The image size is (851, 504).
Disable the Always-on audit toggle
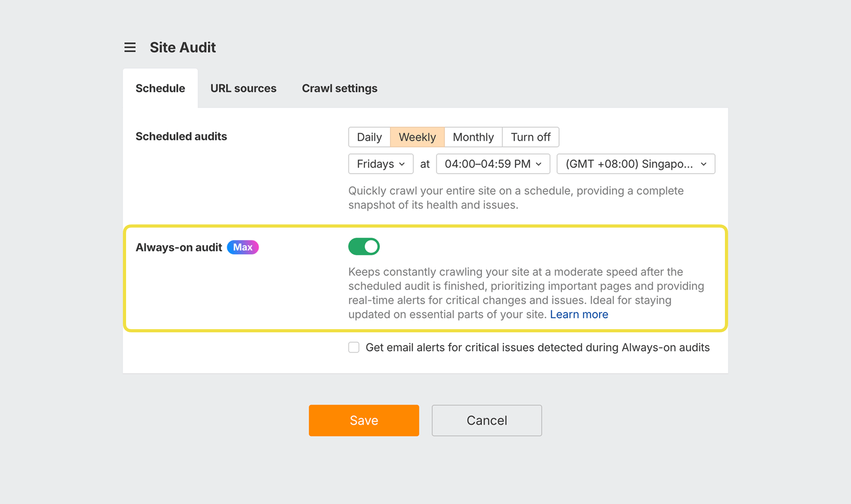tap(364, 246)
